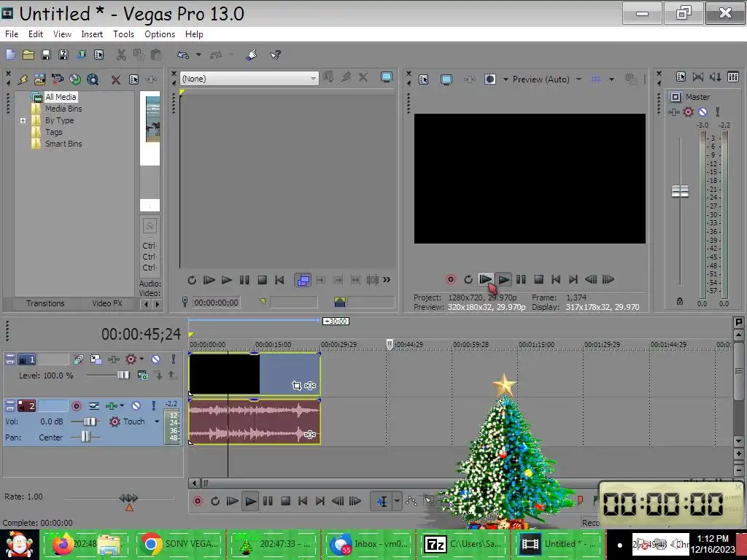
Task: Toggle audio track 2 Mute icon
Action: 136,405
